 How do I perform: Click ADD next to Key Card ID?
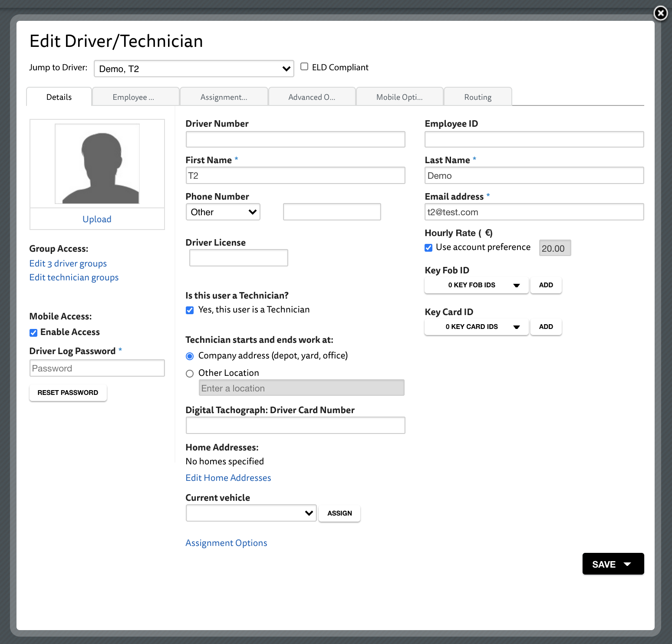point(546,327)
